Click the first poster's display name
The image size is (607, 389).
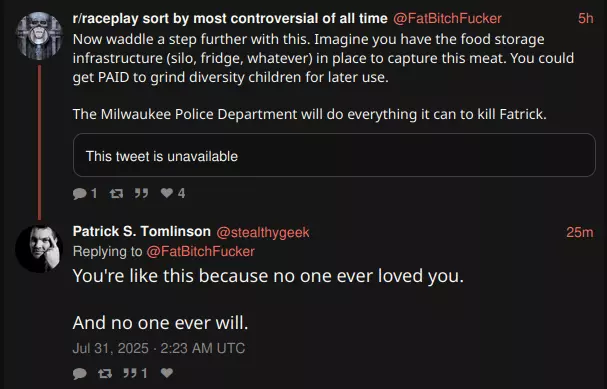(230, 18)
